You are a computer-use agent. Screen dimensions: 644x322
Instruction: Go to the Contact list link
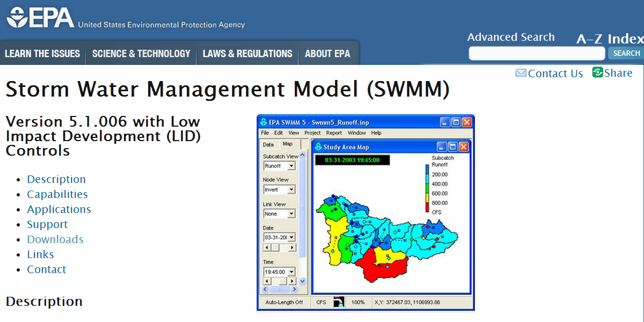[x=46, y=269]
